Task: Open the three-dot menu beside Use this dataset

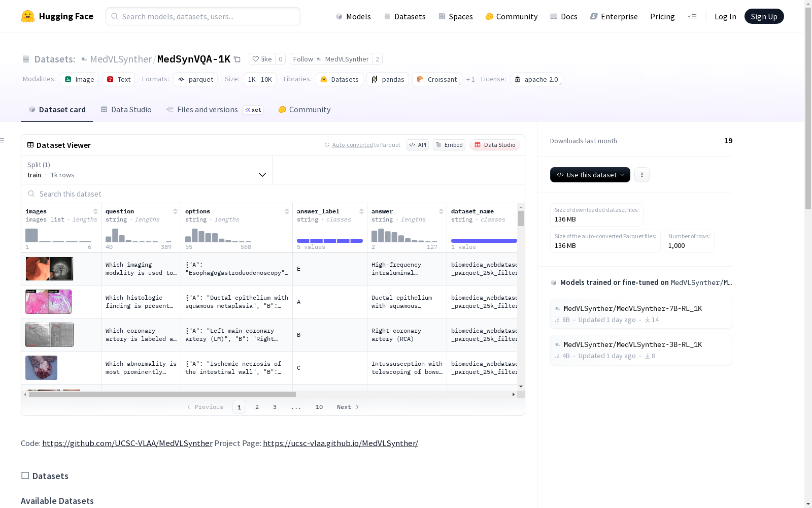Action: [642, 175]
